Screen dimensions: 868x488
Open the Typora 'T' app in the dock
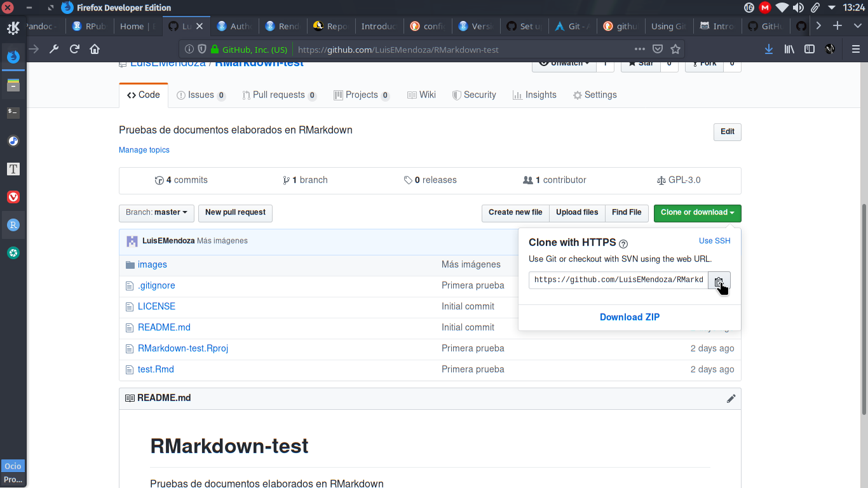pos(13,169)
